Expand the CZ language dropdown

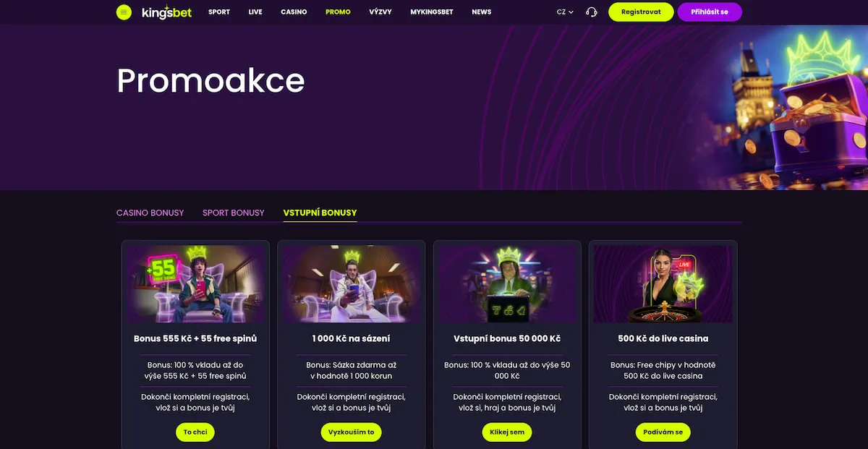pyautogui.click(x=565, y=12)
